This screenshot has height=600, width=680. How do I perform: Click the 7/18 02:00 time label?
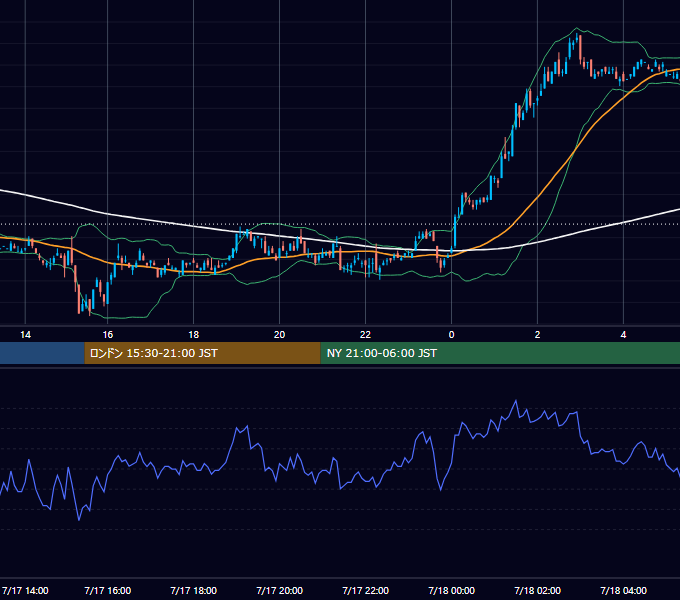click(537, 591)
